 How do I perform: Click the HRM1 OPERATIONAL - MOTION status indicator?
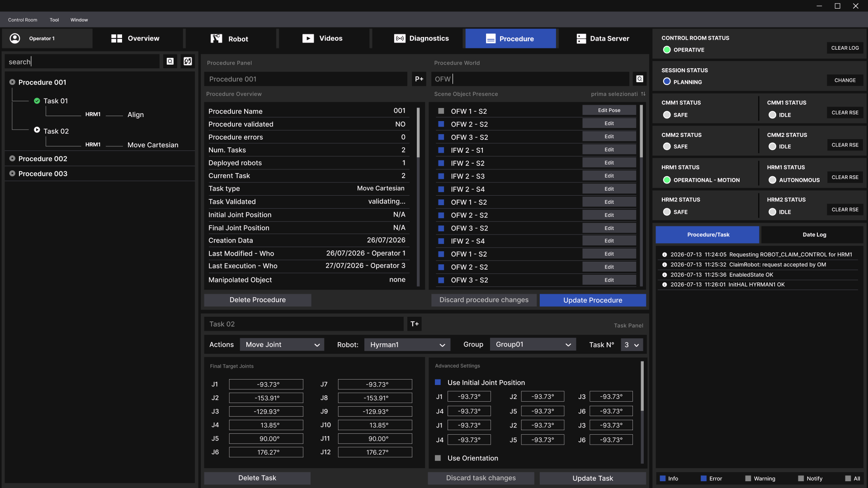[x=667, y=180]
